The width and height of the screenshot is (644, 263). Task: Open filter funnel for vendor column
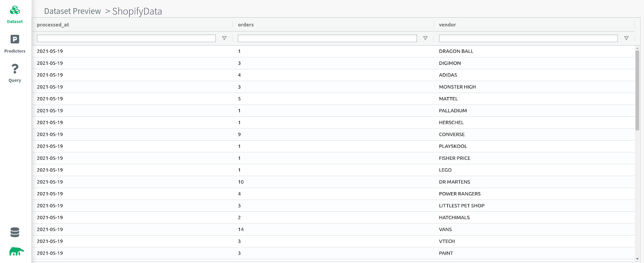pyautogui.click(x=626, y=38)
